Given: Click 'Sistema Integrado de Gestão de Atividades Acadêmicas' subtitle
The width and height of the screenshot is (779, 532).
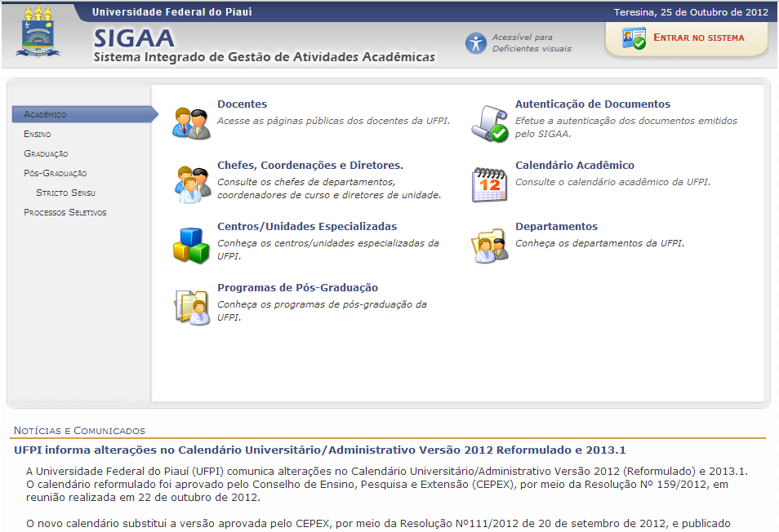Looking at the screenshot, I should click(x=265, y=57).
